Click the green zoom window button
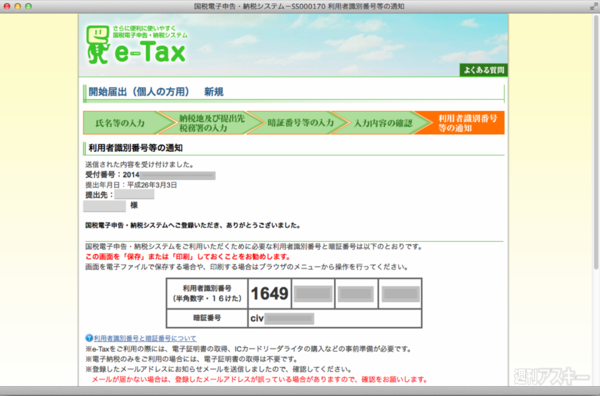This screenshot has height=396, width=600. [x=28, y=7]
